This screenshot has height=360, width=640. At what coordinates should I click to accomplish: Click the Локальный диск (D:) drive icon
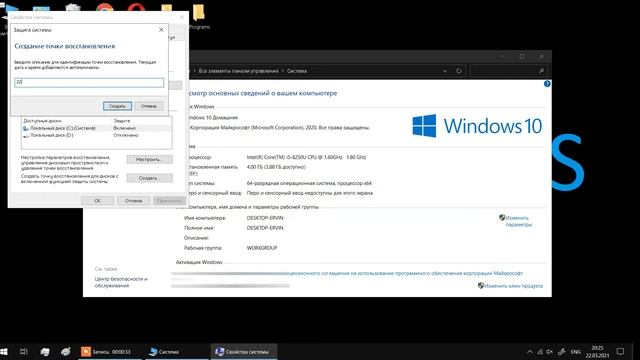[26, 135]
